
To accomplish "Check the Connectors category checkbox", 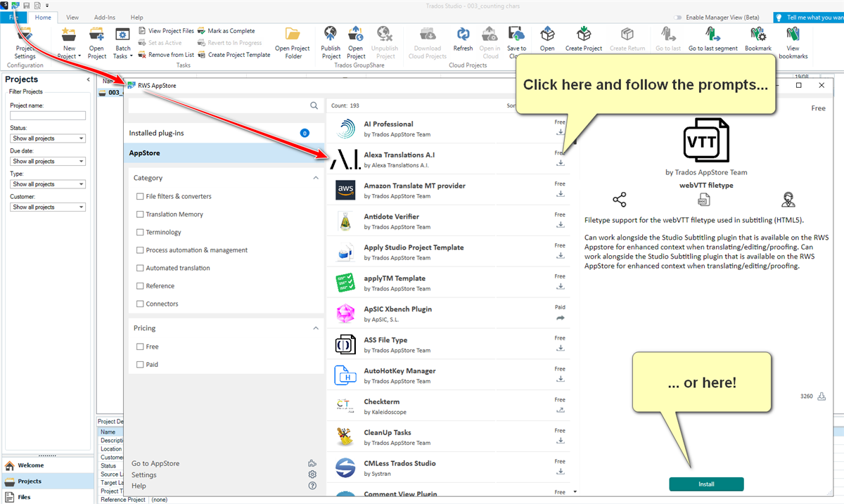I will pyautogui.click(x=140, y=304).
